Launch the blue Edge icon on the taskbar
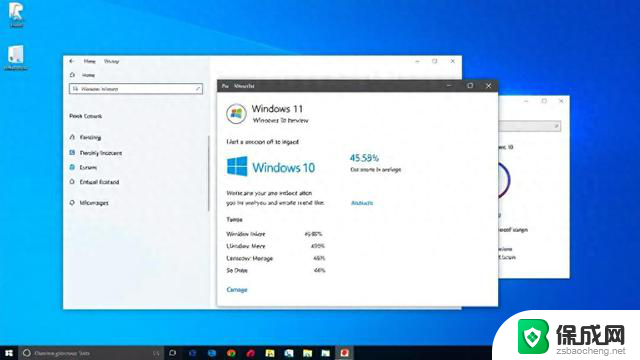The width and height of the screenshot is (640, 360). coord(212,353)
